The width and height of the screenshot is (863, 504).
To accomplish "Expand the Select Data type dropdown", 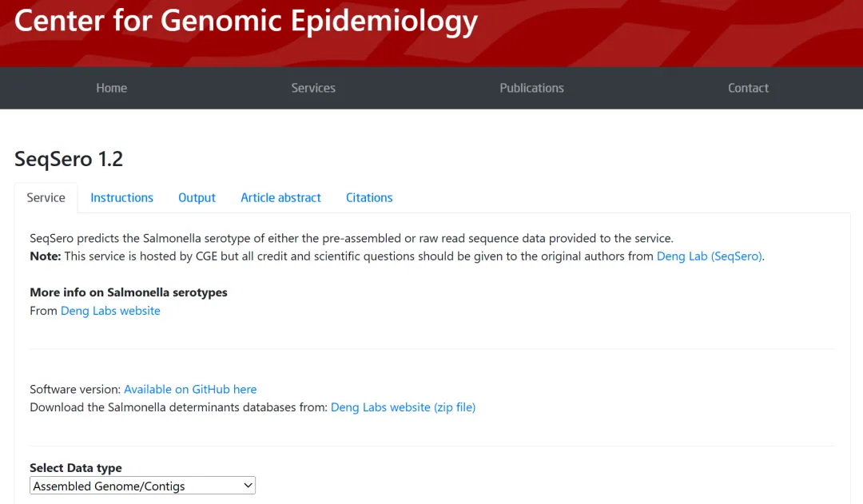I will 143,486.
